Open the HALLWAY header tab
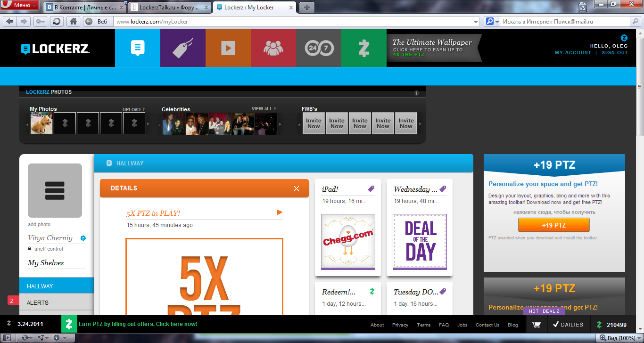The image size is (644, 343). coord(125,163)
